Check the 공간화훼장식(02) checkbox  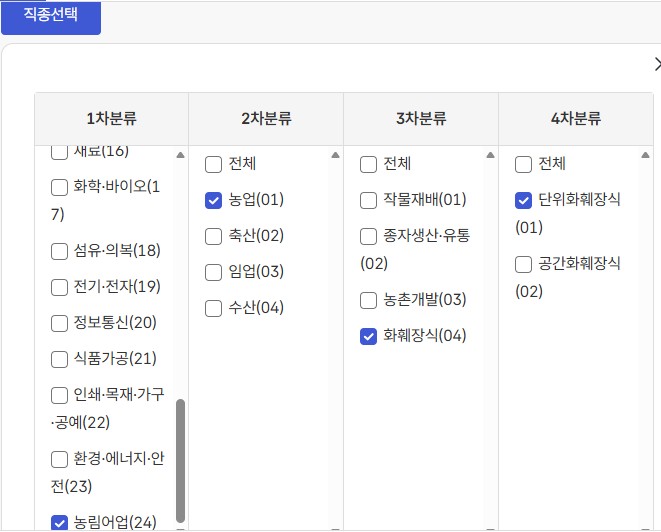[523, 264]
